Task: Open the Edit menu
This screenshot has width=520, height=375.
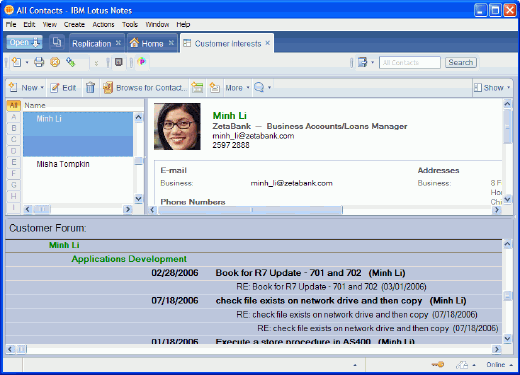Action: pyautogui.click(x=29, y=24)
